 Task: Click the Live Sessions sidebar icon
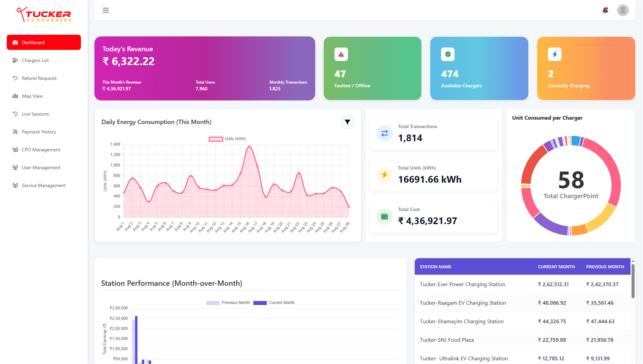click(x=15, y=114)
